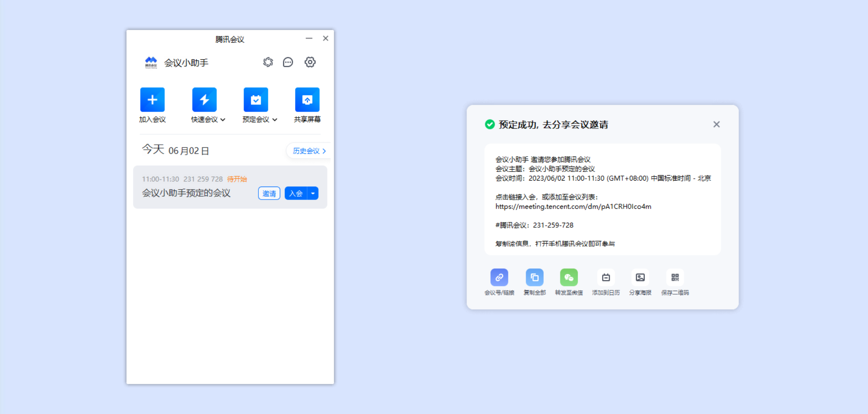Screen dimensions: 868x414
Task: Click the Invite (邀请) button
Action: [x=269, y=193]
